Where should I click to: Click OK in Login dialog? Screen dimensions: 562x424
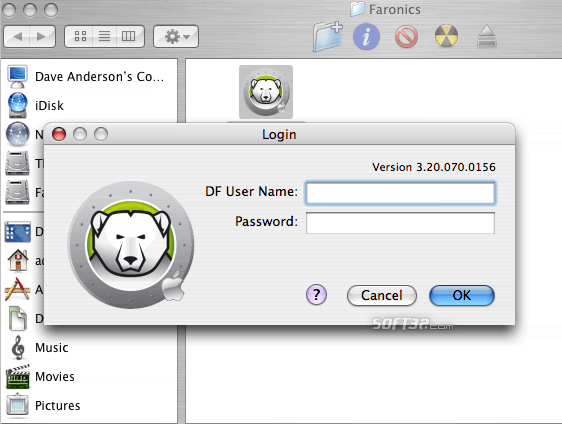click(462, 296)
